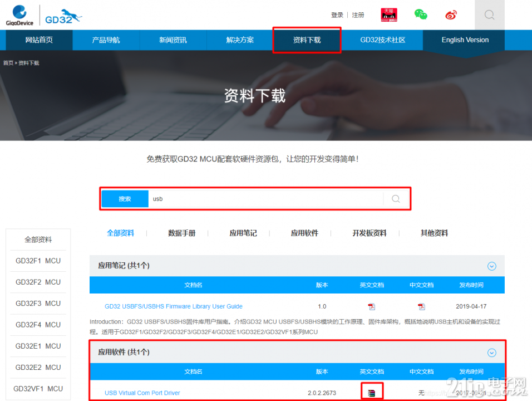Viewport: 532px width, 401px height.
Task: Open USB Virtual Com Port Driver link
Action: pos(142,393)
